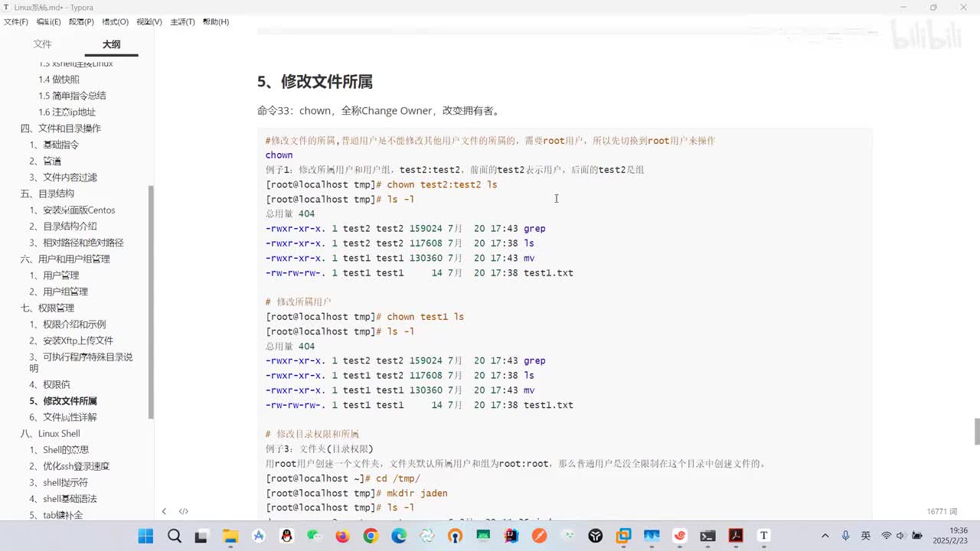Open outline entry 2、管道
Viewport: 980px width, 551px height.
45,161
